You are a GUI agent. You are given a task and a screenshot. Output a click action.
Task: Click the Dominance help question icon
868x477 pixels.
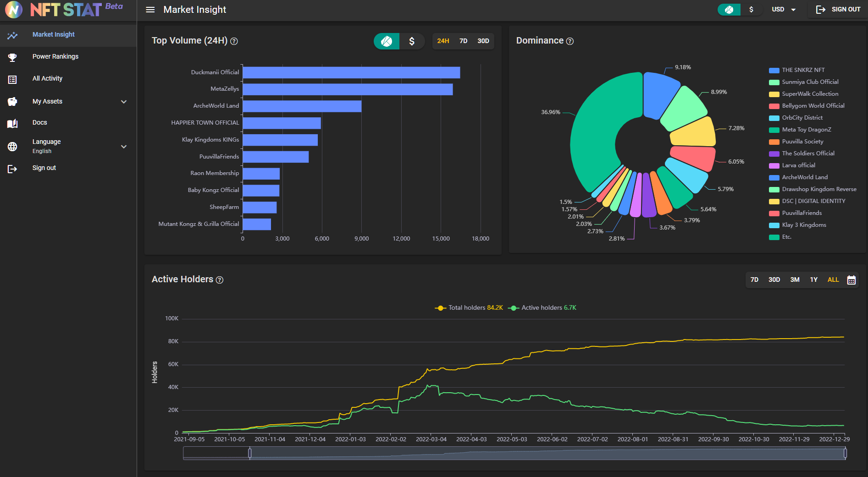pyautogui.click(x=570, y=41)
